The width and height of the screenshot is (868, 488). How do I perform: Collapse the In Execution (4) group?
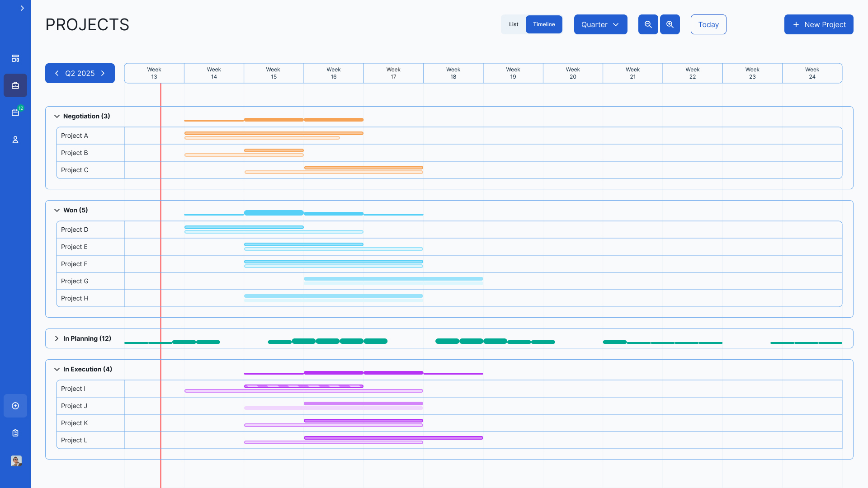57,369
